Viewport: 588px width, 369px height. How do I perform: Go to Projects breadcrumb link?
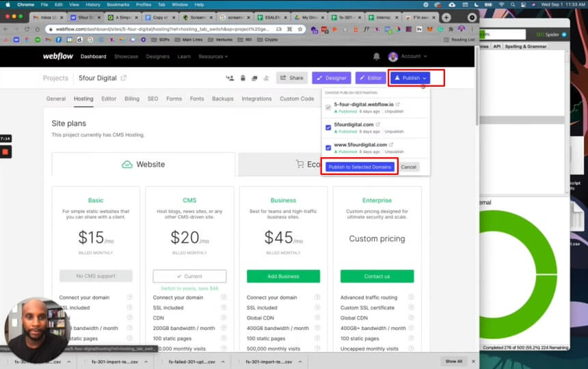(x=55, y=78)
